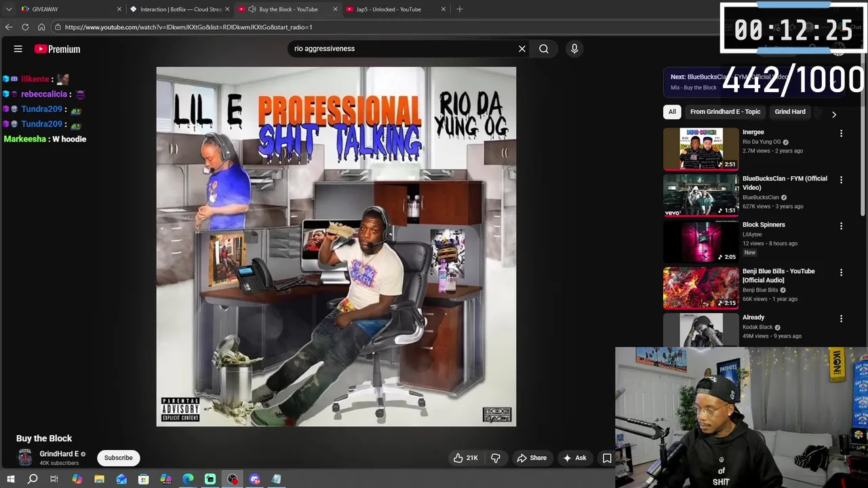This screenshot has height=488, width=868.
Task: Play the Block Spinners thumbnail
Action: tap(701, 241)
